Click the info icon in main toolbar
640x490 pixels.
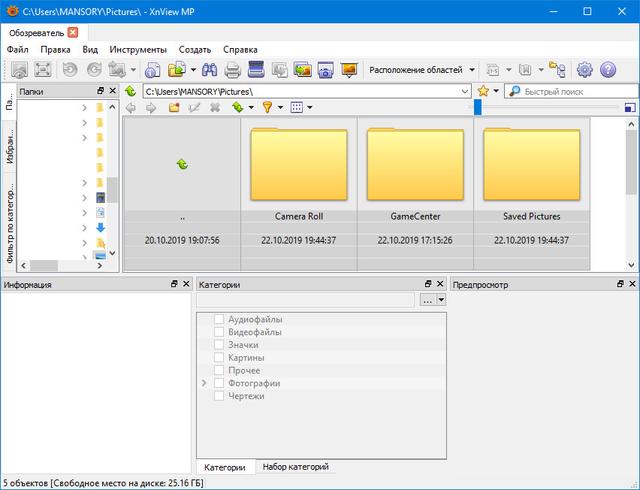tap(152, 70)
